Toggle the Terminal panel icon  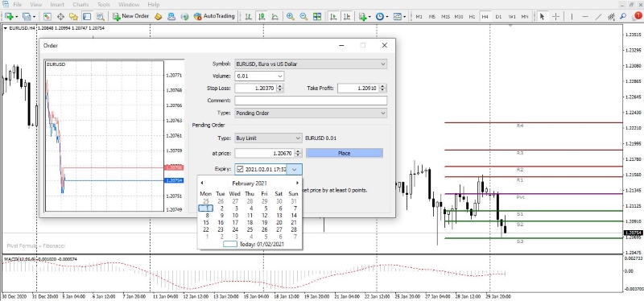pos(87,16)
